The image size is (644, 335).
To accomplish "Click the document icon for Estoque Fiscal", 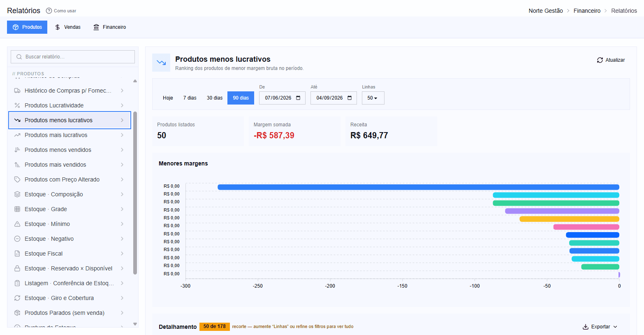I will tap(17, 254).
